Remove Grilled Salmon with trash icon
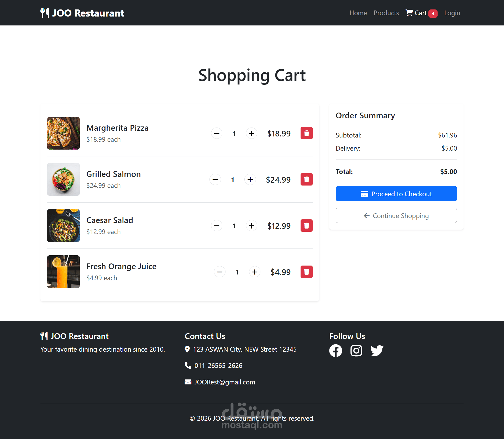Screen dimensions: 504x439 [306, 179]
